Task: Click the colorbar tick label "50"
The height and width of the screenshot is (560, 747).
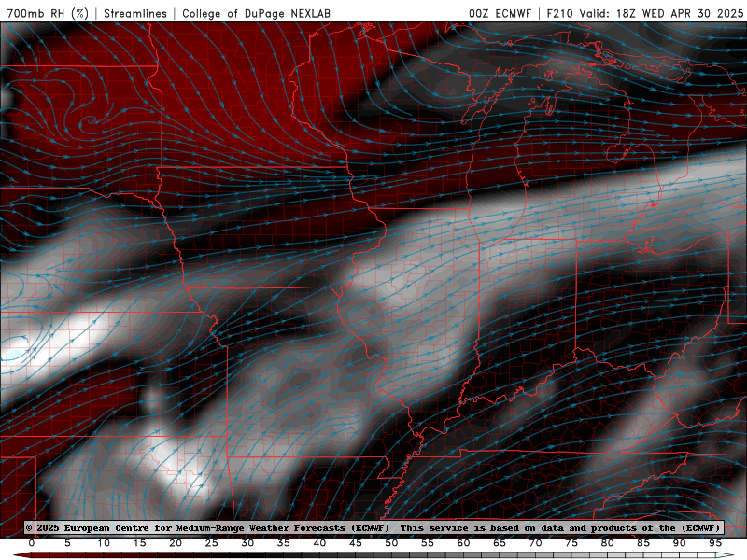Action: pyautogui.click(x=391, y=543)
